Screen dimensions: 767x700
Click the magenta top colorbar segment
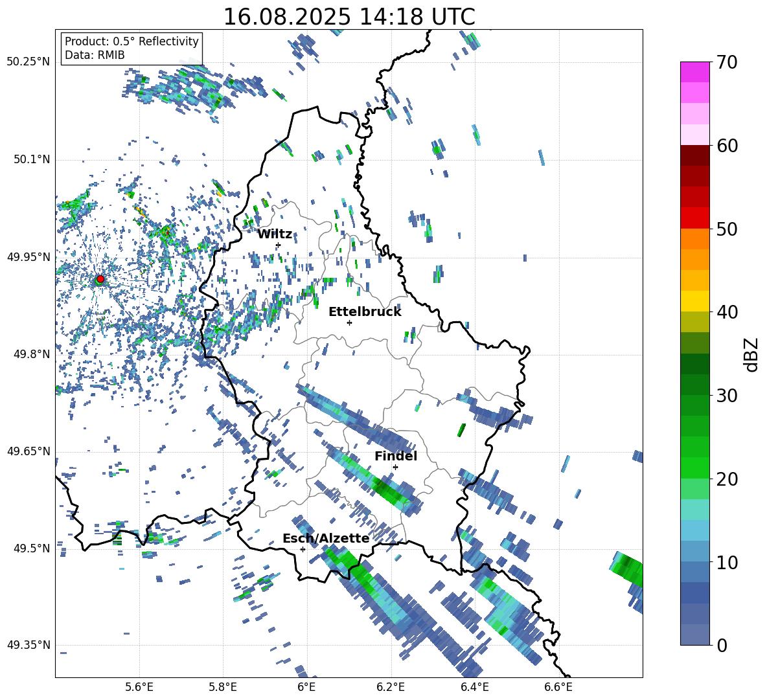694,72
